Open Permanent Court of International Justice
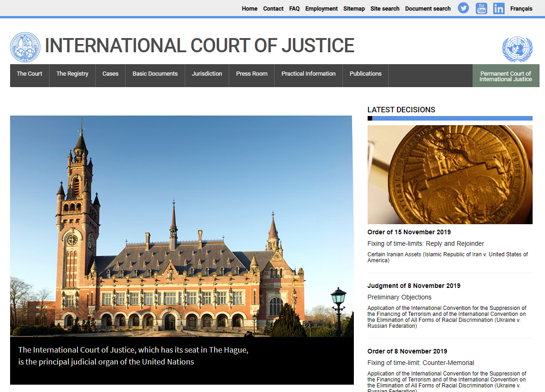Image resolution: width=545 pixels, height=392 pixels. pyautogui.click(x=506, y=75)
